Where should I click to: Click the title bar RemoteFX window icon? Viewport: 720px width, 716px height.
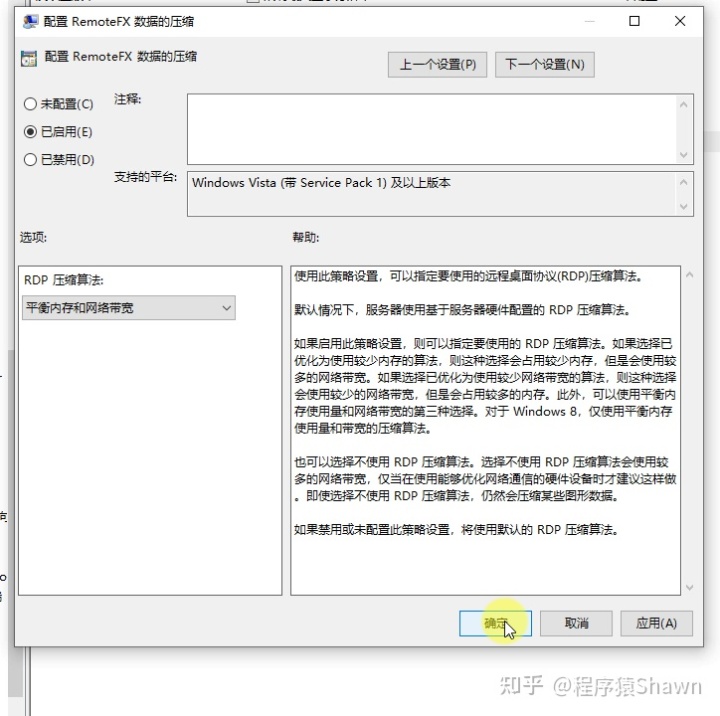pyautogui.click(x=31, y=22)
